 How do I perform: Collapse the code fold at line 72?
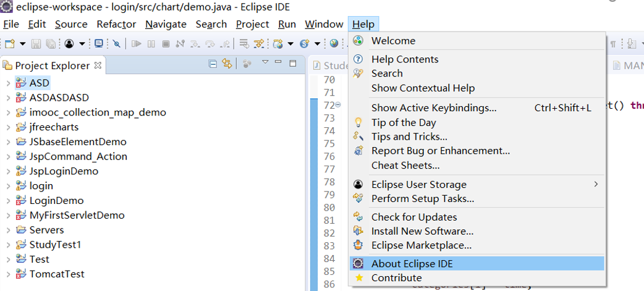tap(338, 105)
